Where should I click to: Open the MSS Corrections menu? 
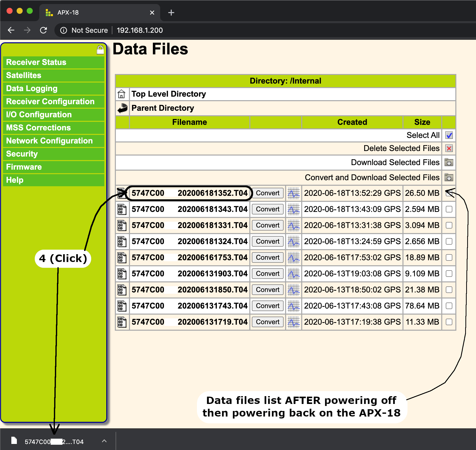(54, 128)
